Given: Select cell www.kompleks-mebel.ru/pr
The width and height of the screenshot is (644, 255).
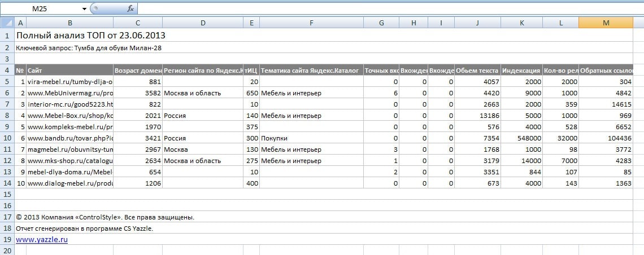Looking at the screenshot, I should pyautogui.click(x=70, y=127).
